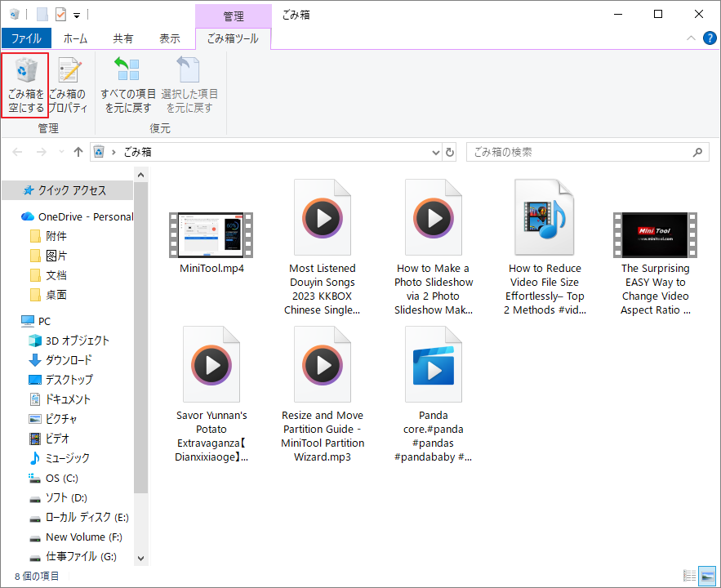This screenshot has height=588, width=721.
Task: Click the Up arrow navigation button
Action: 78,152
